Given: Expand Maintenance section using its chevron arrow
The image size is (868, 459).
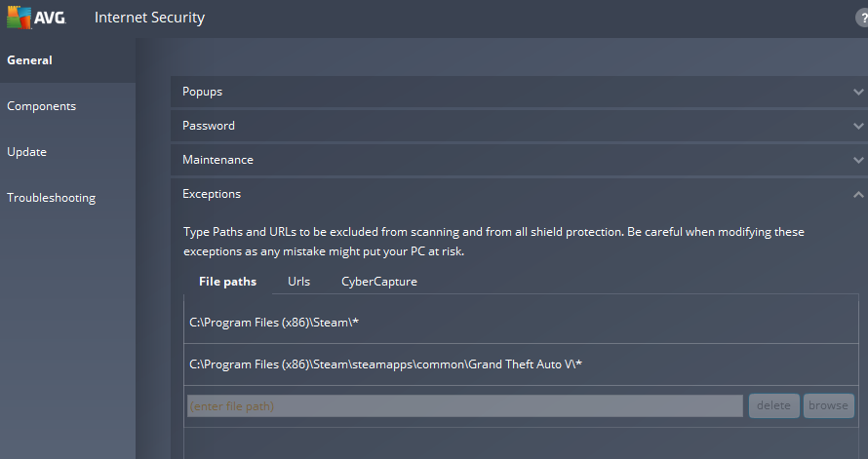Looking at the screenshot, I should pyautogui.click(x=857, y=160).
